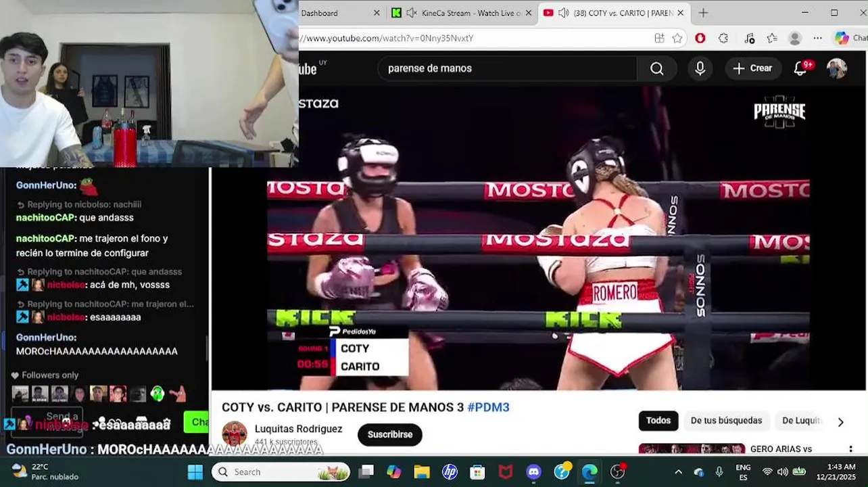868x487 pixels.
Task: Open the GERO ARIAS vs suggested video thumbnail
Action: click(692, 449)
